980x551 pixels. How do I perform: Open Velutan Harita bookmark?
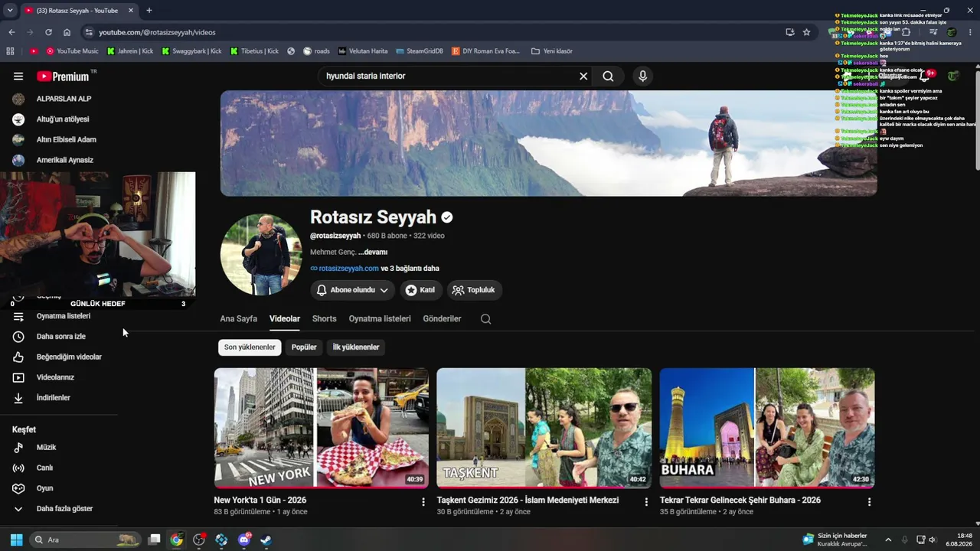[363, 51]
